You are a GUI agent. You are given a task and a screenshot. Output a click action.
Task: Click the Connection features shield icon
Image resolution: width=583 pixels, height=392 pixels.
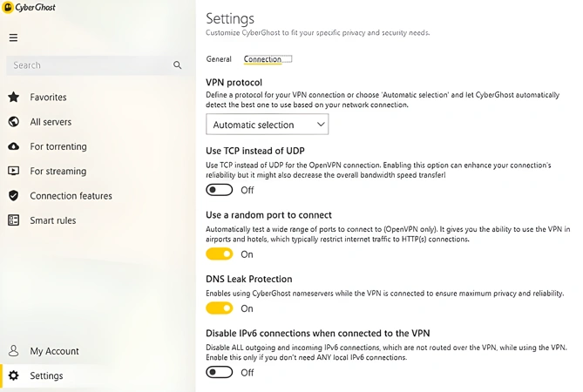coord(14,195)
